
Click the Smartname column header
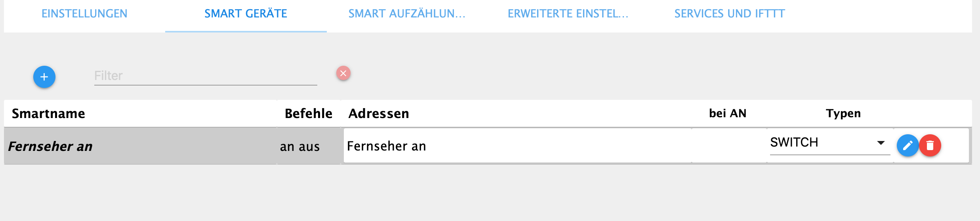[48, 114]
